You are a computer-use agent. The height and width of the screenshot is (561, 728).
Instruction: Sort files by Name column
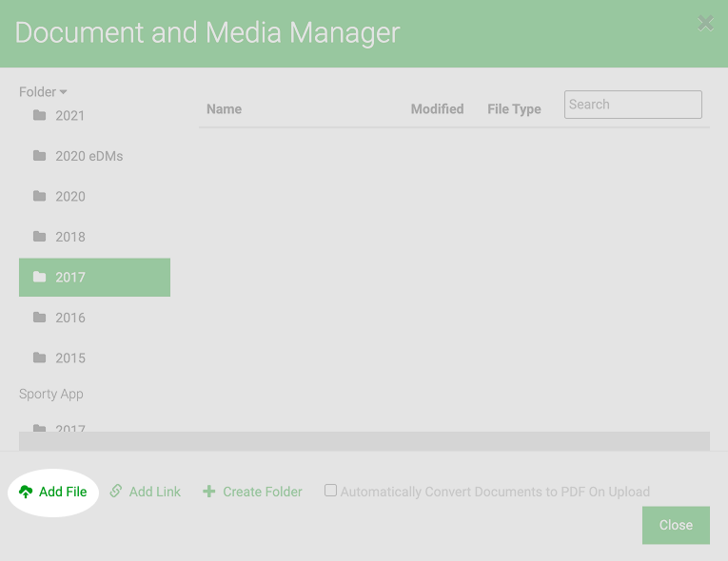click(224, 109)
